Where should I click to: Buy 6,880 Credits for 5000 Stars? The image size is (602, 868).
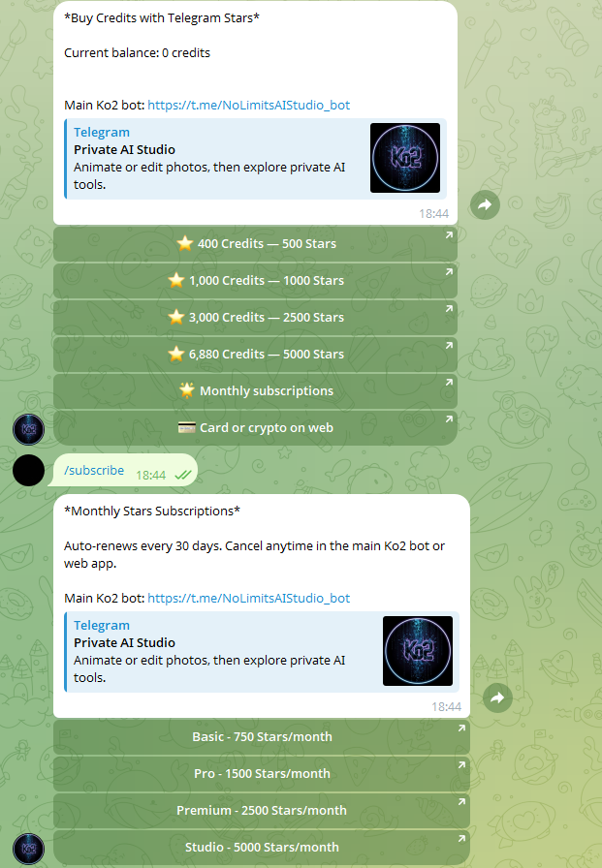255,354
